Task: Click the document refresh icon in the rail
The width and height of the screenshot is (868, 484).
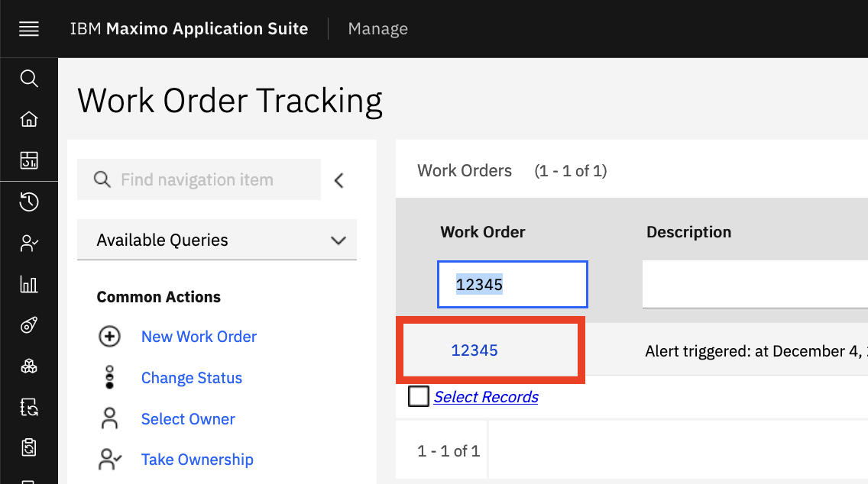Action: point(29,407)
